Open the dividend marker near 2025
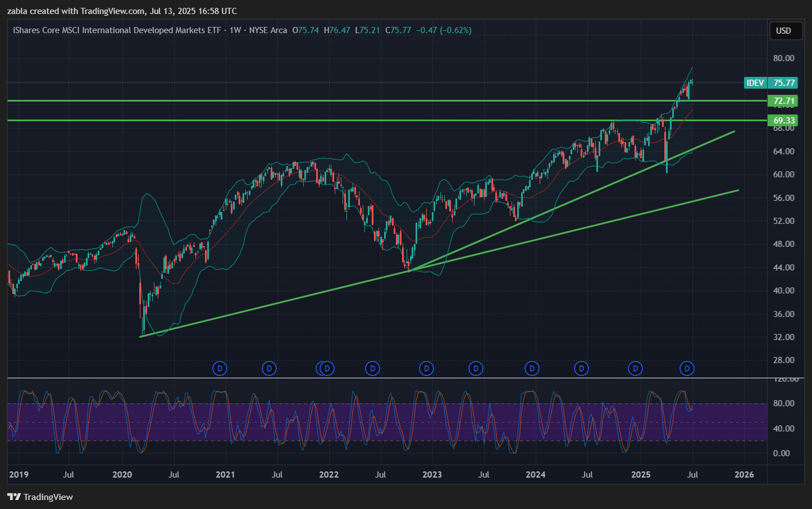 [635, 369]
